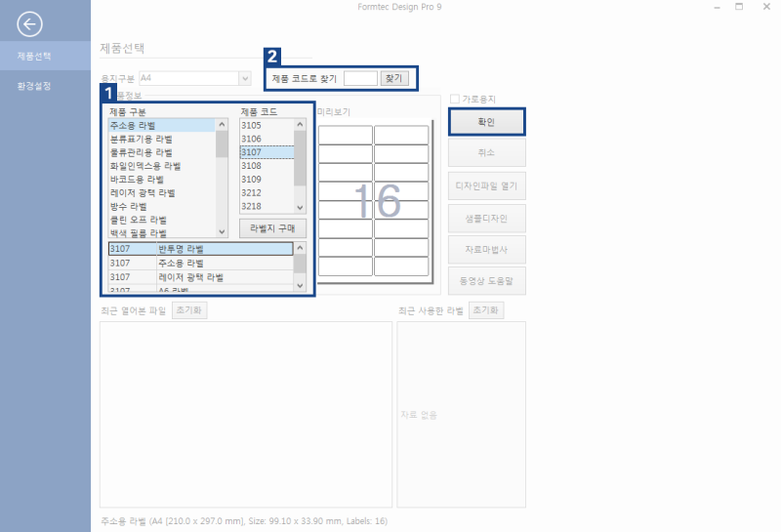Select product code 3212
781x532 pixels.
(267, 192)
